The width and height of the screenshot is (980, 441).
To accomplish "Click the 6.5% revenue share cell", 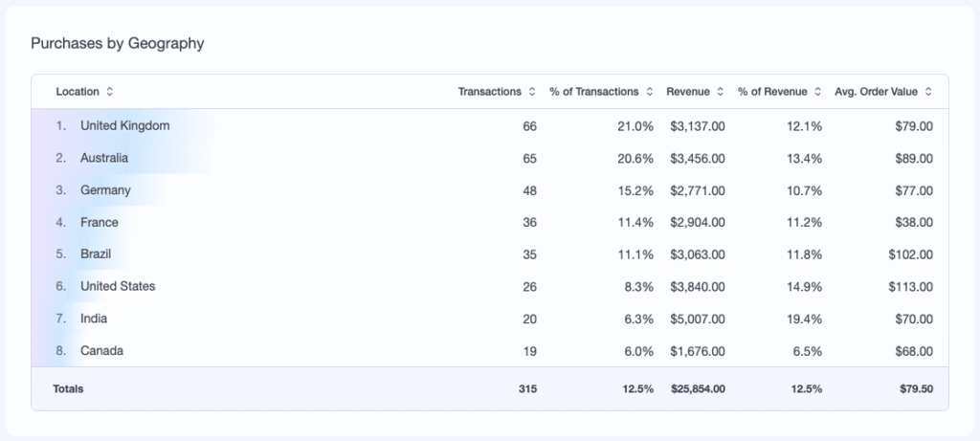I will tap(810, 351).
